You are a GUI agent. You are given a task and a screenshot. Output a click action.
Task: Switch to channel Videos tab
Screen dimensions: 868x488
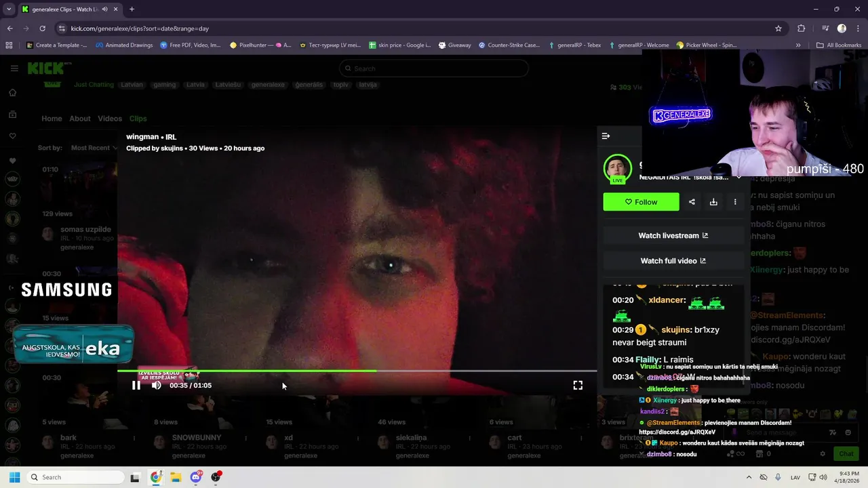[x=110, y=119]
